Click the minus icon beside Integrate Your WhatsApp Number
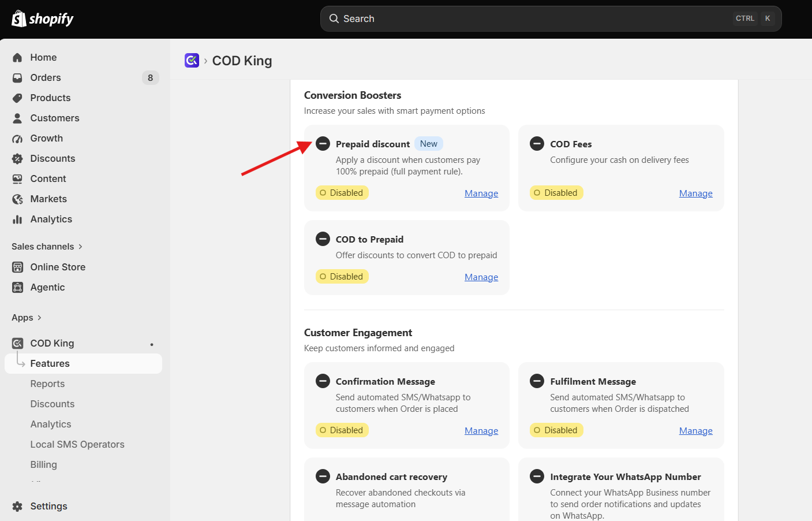 point(537,477)
